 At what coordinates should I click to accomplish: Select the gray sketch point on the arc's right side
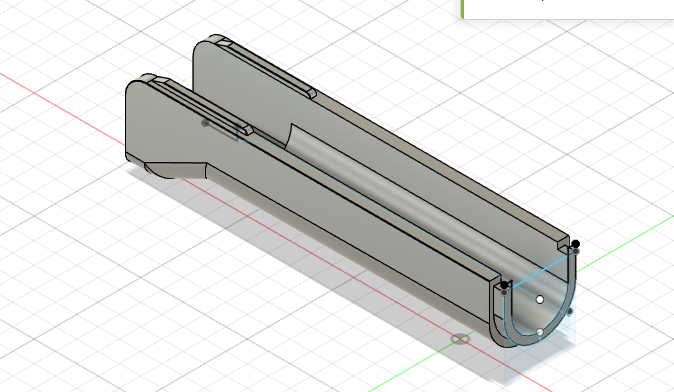click(x=570, y=311)
